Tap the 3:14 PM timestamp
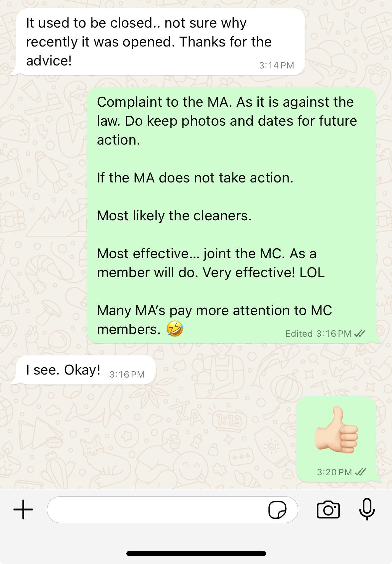The height and width of the screenshot is (564, 392). [277, 65]
